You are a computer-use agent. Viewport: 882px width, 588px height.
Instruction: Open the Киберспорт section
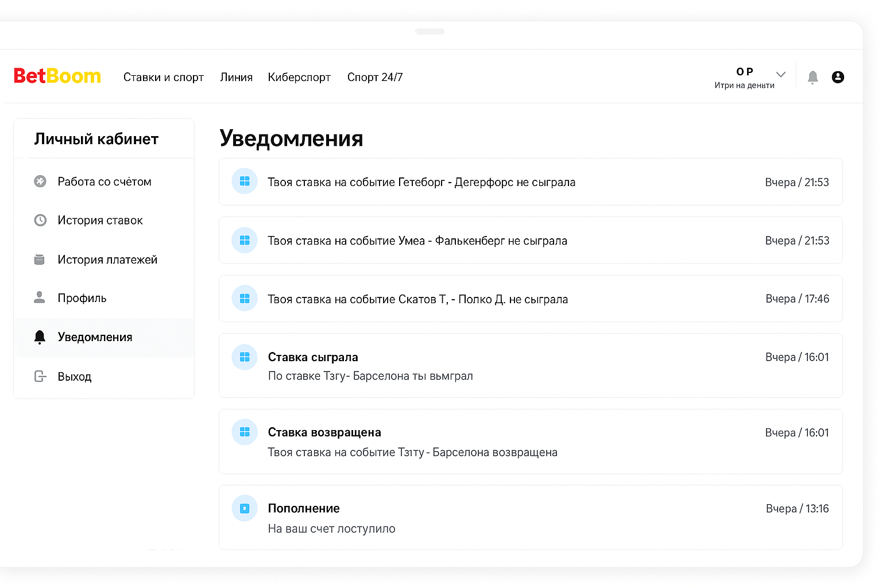click(x=299, y=77)
